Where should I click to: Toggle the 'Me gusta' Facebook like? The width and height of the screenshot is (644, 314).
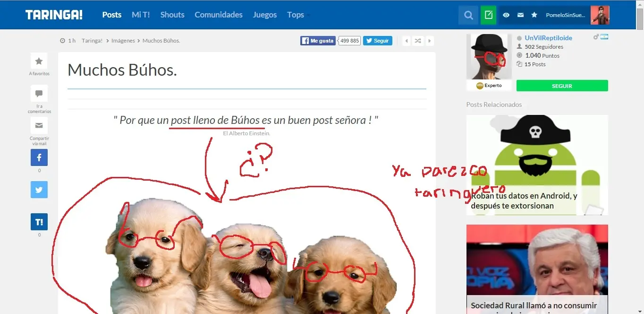[x=318, y=41]
